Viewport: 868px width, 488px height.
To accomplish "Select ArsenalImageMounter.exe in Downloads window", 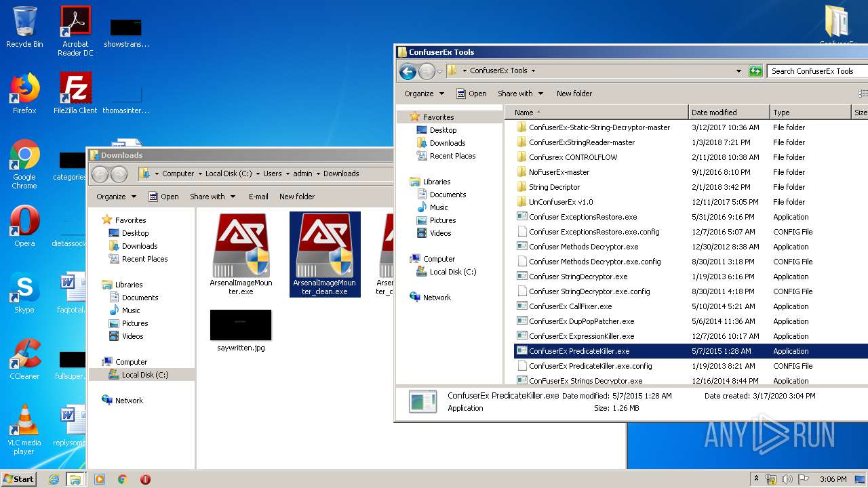I will 241,254.
